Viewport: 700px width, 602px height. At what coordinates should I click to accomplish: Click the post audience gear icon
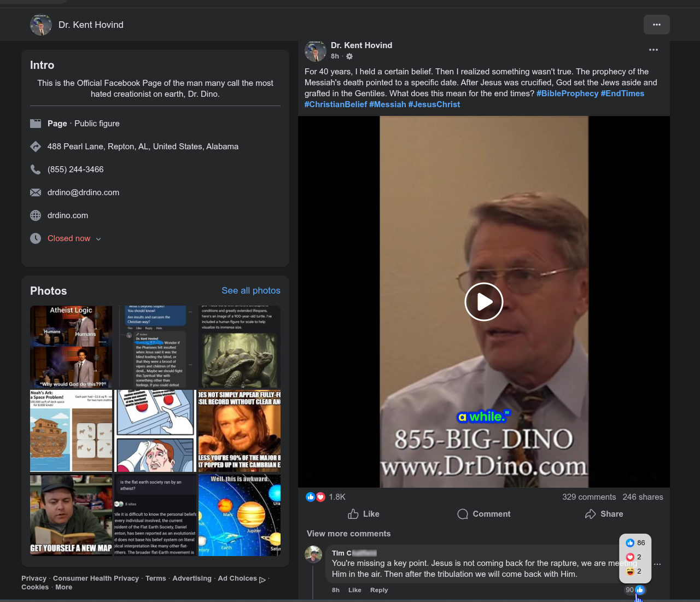tap(349, 56)
